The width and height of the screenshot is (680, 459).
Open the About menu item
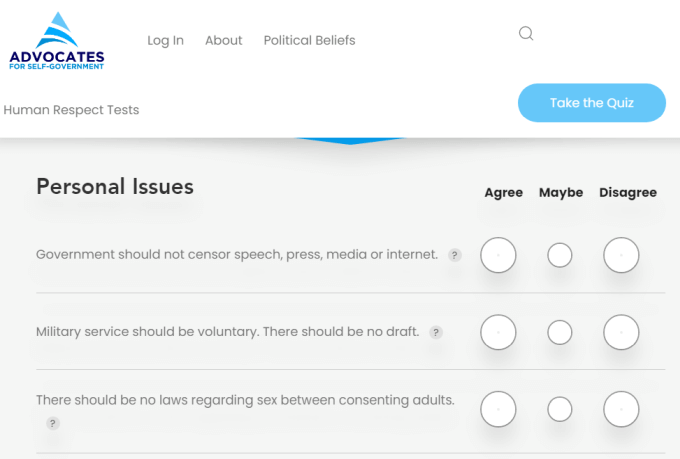pos(224,40)
